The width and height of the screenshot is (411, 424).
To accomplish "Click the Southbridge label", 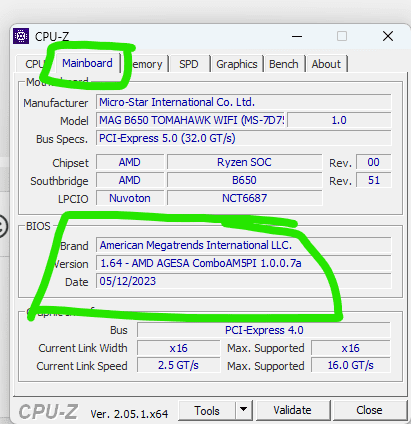I will [59, 181].
